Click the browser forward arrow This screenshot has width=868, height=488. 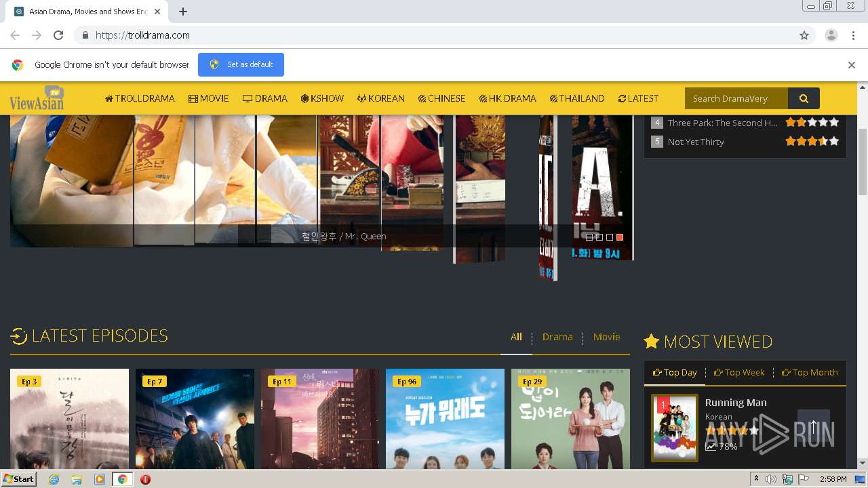click(x=37, y=35)
